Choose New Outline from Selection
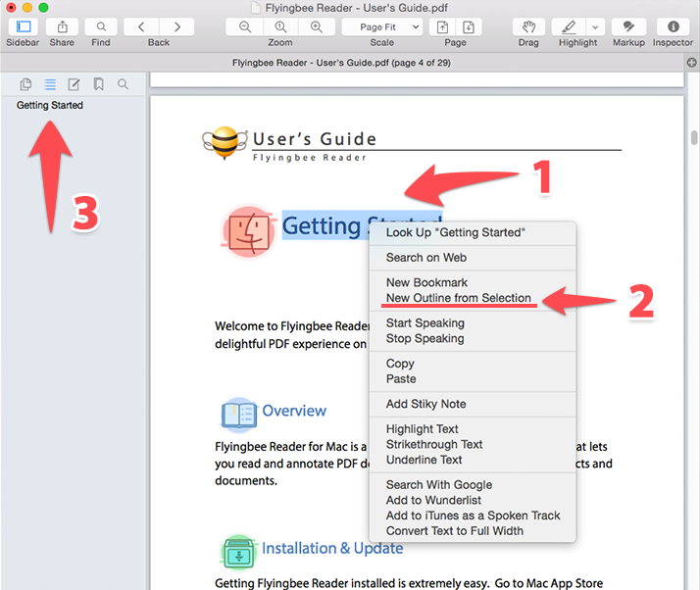Image resolution: width=700 pixels, height=590 pixels. click(473, 298)
